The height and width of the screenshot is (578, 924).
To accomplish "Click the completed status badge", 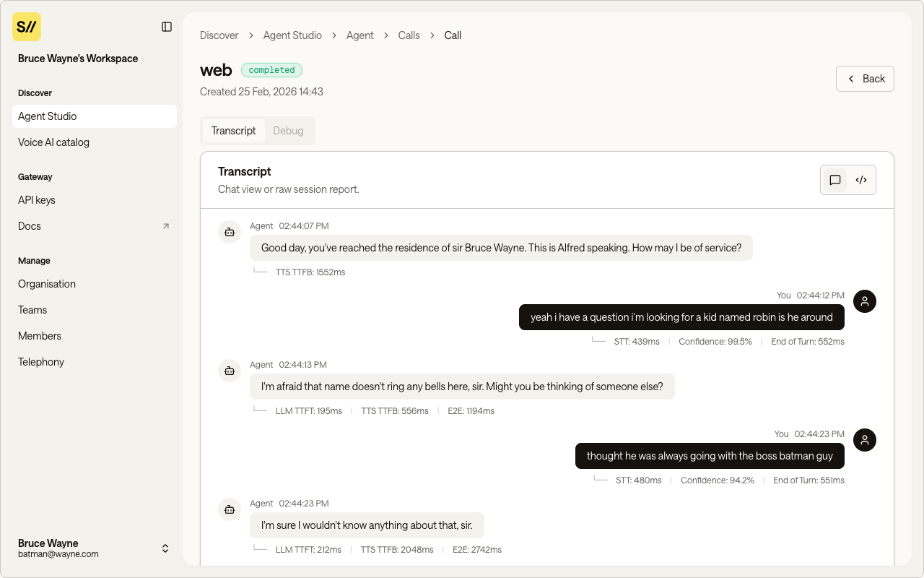I will coord(271,69).
